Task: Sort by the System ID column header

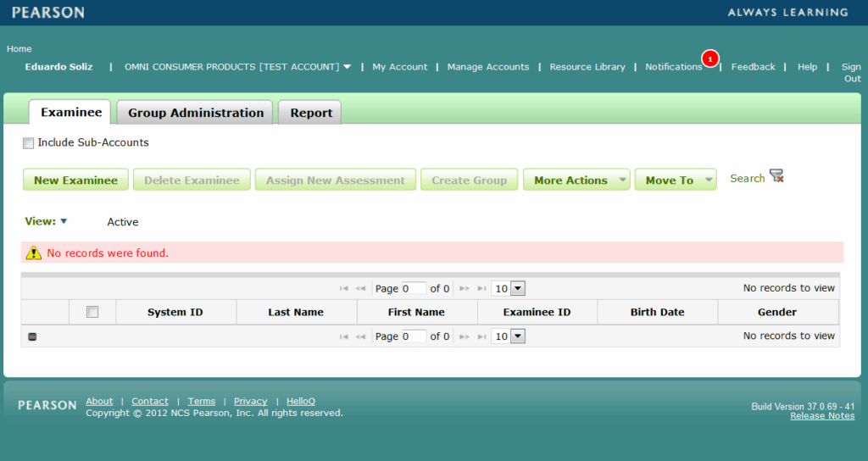Action: 175,312
